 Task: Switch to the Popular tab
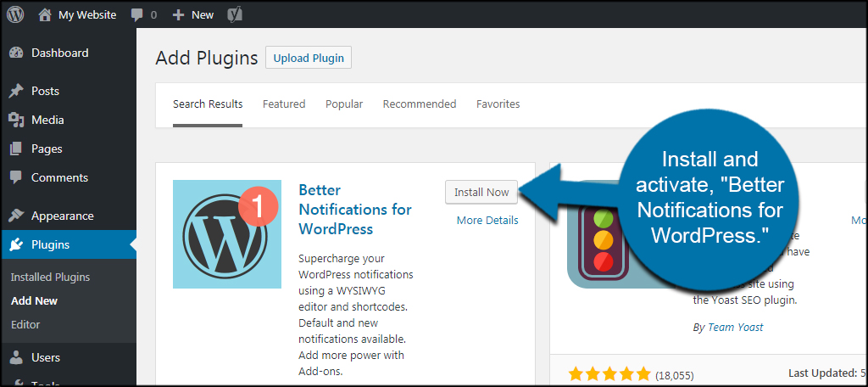tap(344, 104)
